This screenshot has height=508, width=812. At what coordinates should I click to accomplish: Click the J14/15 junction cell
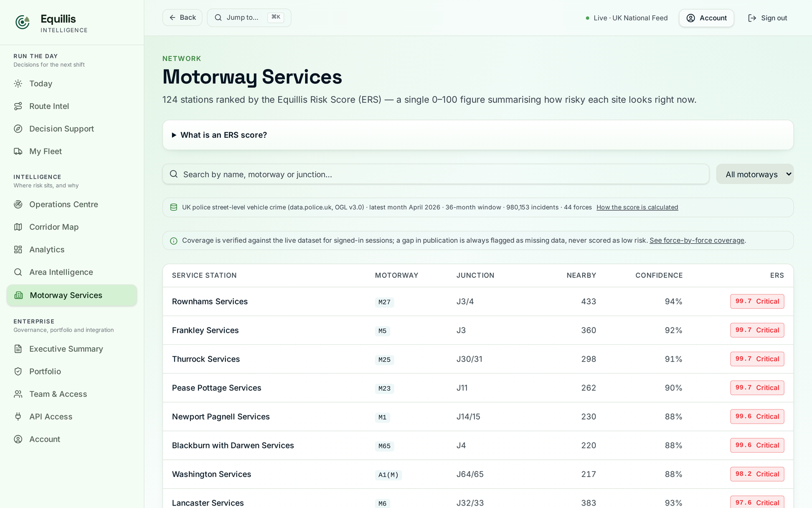(x=468, y=417)
